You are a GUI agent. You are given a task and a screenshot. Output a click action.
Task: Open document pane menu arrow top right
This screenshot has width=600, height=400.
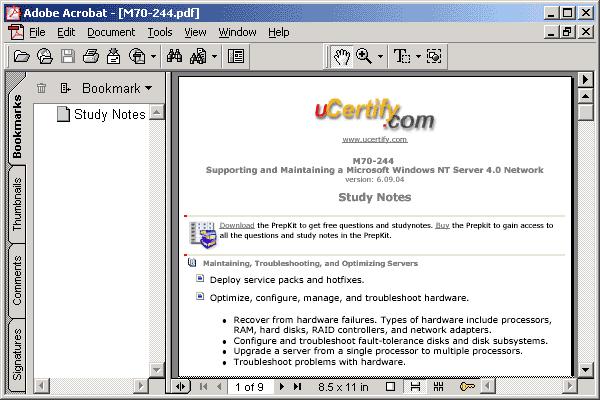point(585,80)
